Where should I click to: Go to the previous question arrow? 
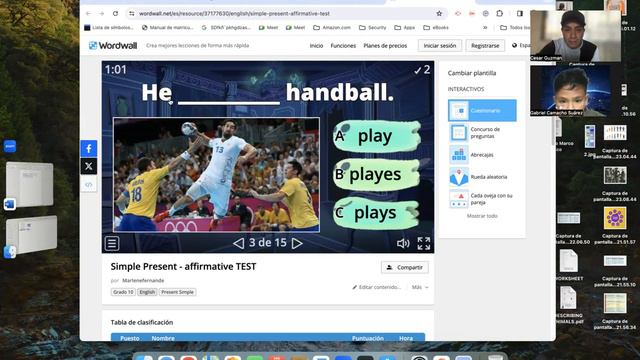[238, 243]
